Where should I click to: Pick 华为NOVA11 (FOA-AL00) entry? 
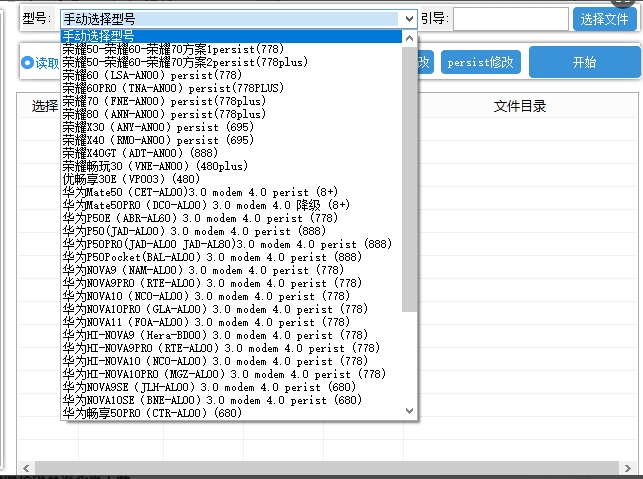point(231,322)
